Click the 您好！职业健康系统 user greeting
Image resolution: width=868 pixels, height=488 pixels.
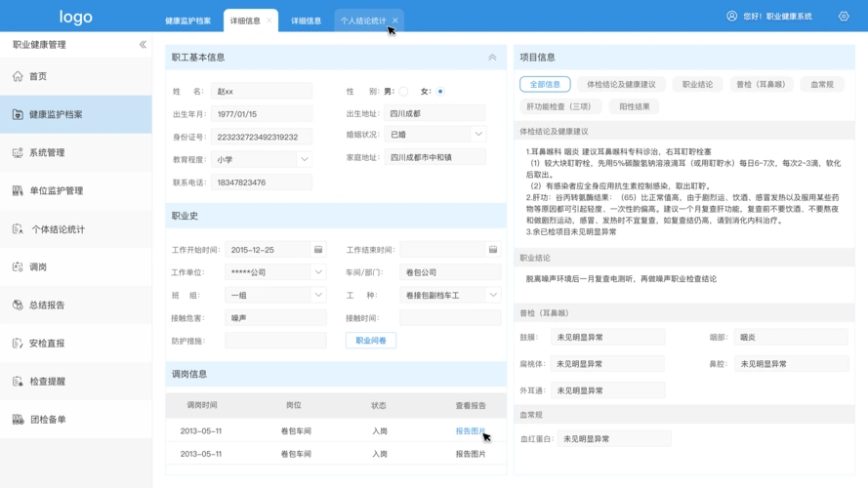pos(777,17)
